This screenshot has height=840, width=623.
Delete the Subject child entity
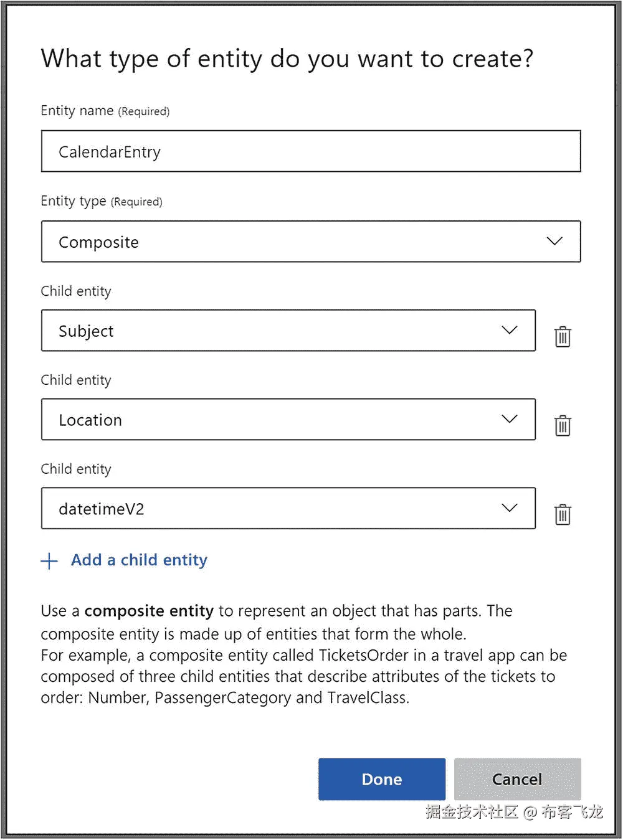click(x=563, y=336)
